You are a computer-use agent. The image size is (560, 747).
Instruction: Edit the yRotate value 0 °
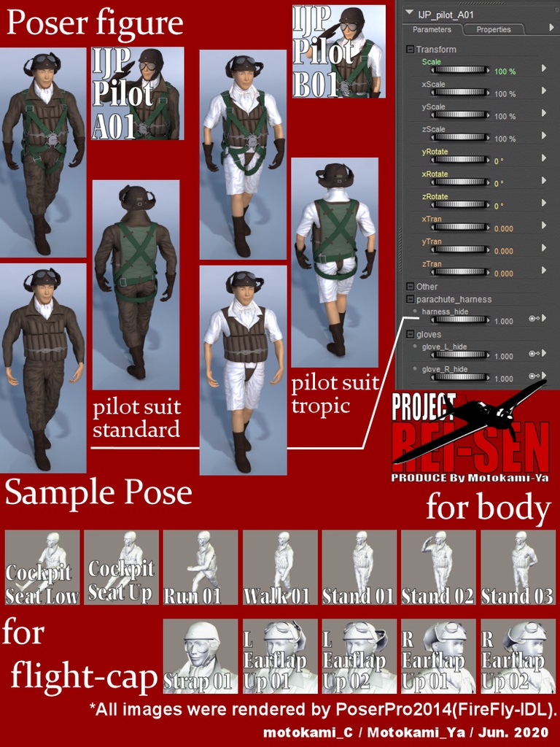[499, 161]
